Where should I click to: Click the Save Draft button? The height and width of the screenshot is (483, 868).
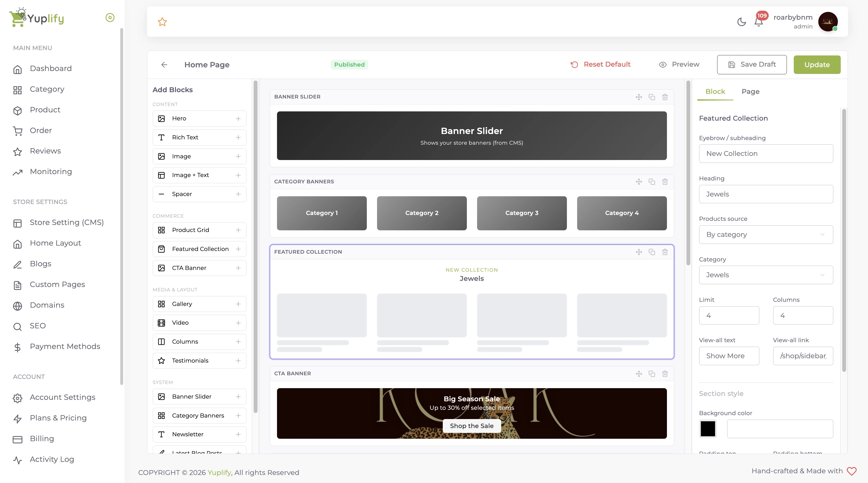[752, 65]
